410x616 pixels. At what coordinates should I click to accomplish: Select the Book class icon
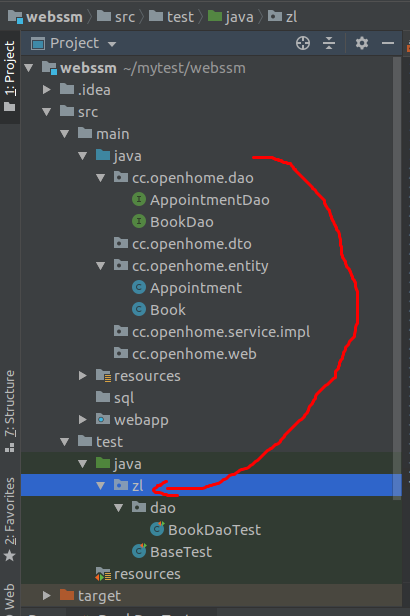(139, 310)
